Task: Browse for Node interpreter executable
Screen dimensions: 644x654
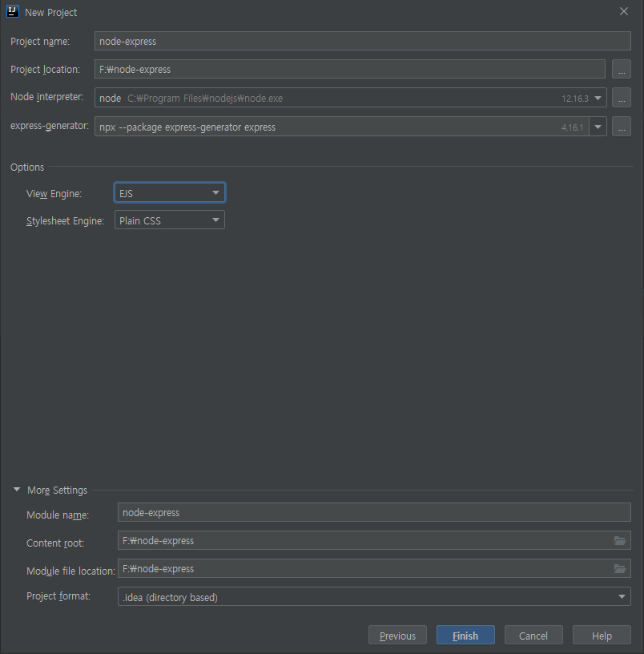Action: click(621, 98)
